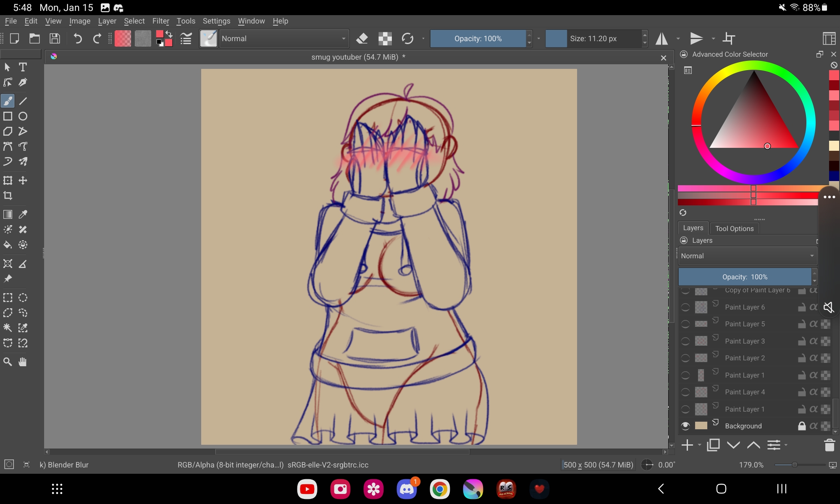Open the Filter menu
The height and width of the screenshot is (504, 840).
tap(160, 21)
